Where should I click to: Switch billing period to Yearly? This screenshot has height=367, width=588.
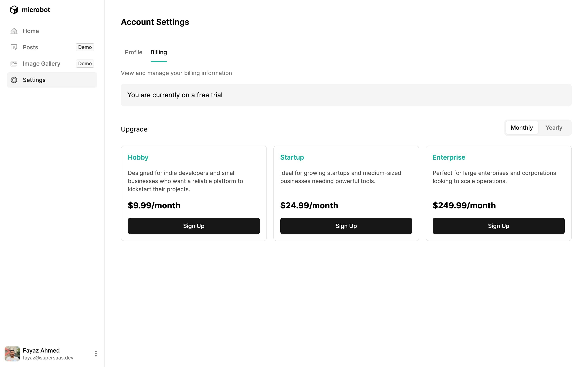pos(554,128)
